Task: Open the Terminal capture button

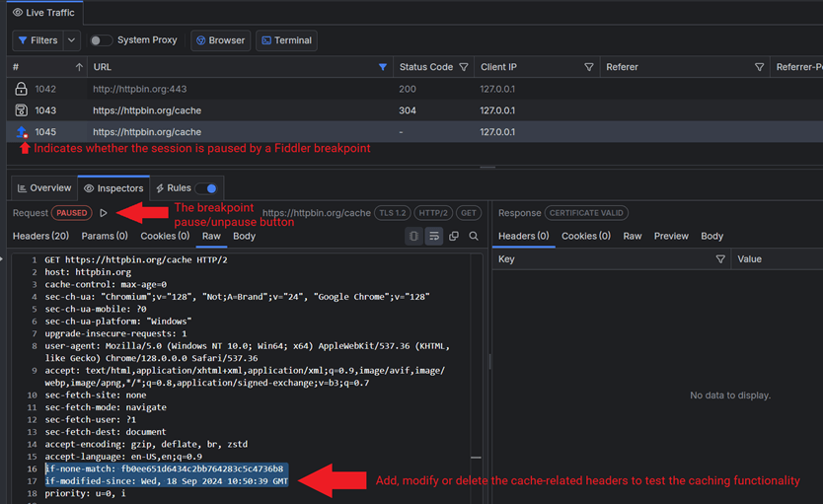Action: tap(286, 40)
